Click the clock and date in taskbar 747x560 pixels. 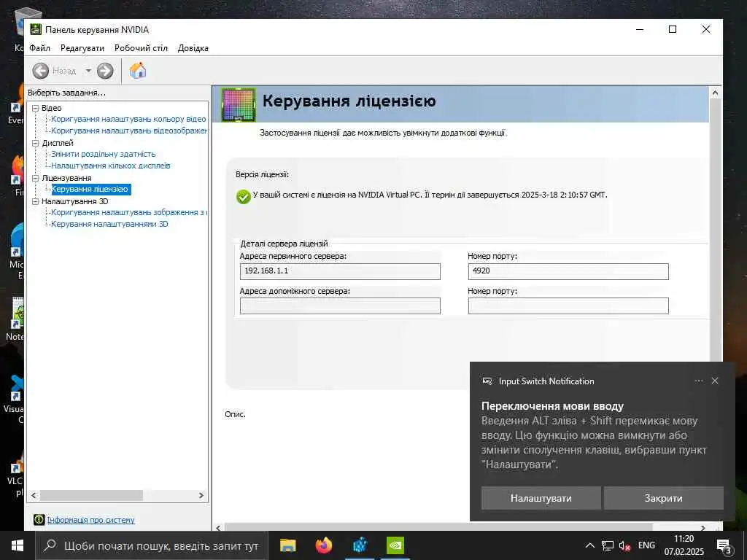[x=684, y=545]
